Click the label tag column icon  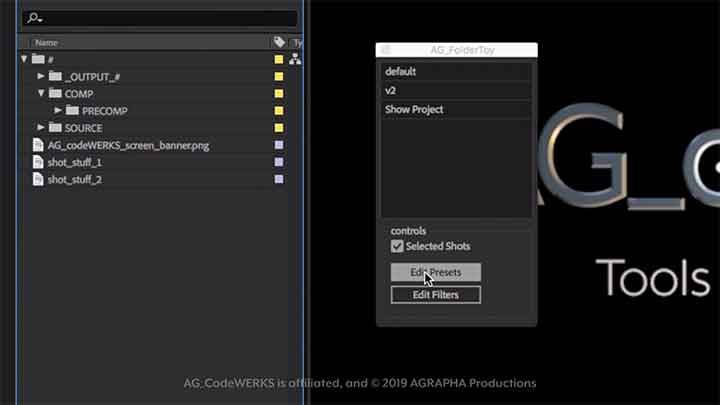tap(279, 43)
